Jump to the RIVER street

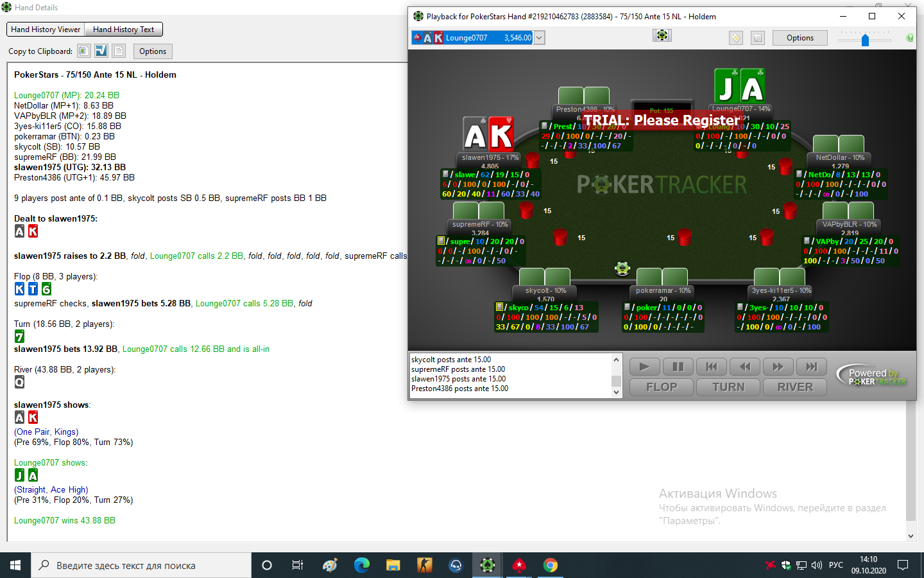[795, 387]
